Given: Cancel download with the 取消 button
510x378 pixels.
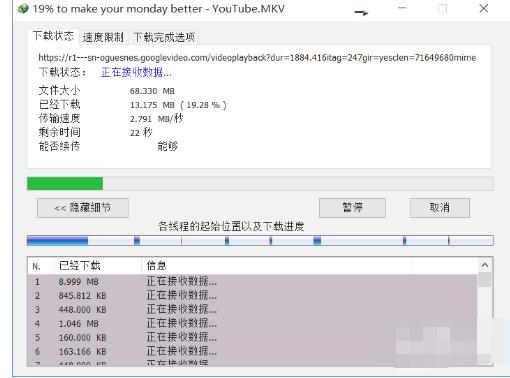Looking at the screenshot, I should 440,208.
